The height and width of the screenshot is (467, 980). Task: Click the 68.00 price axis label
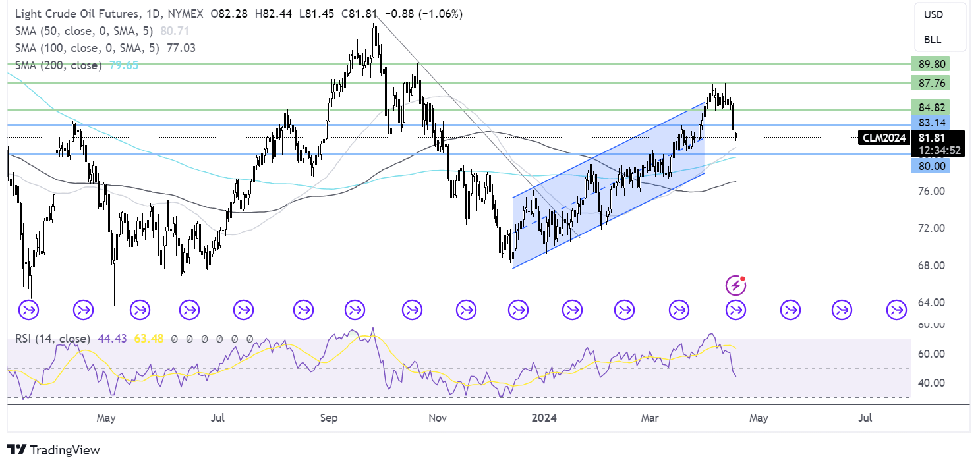click(x=932, y=265)
